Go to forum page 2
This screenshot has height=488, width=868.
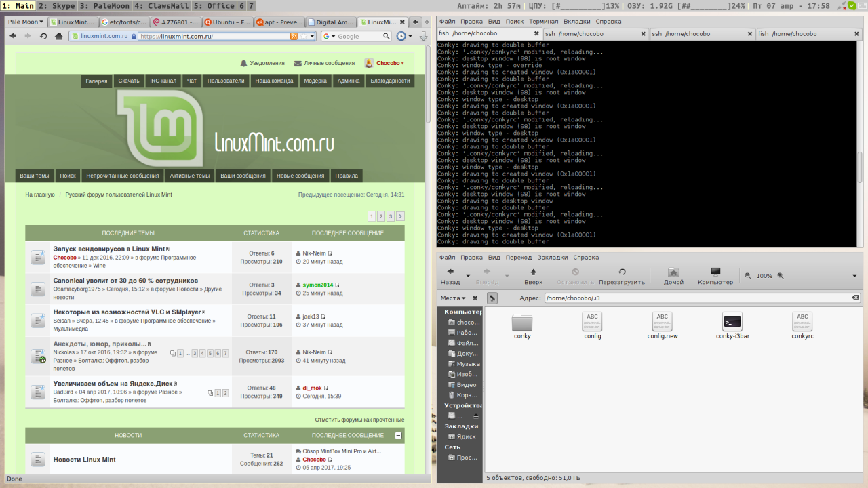381,216
